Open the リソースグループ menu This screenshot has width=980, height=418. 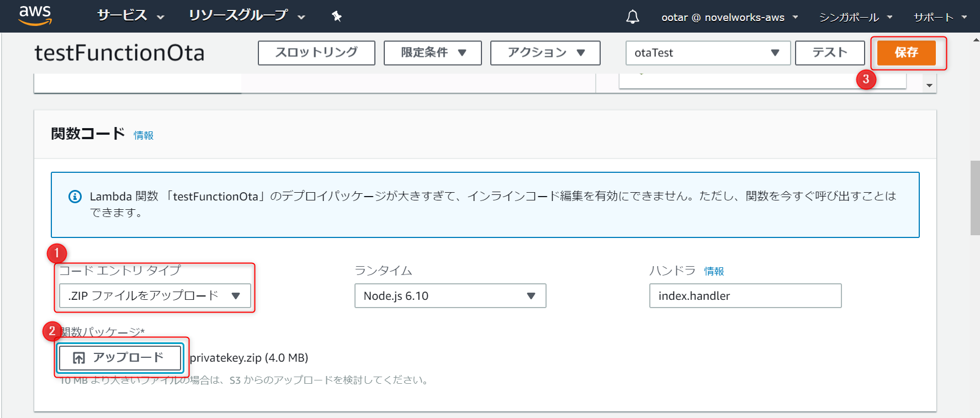point(247,16)
